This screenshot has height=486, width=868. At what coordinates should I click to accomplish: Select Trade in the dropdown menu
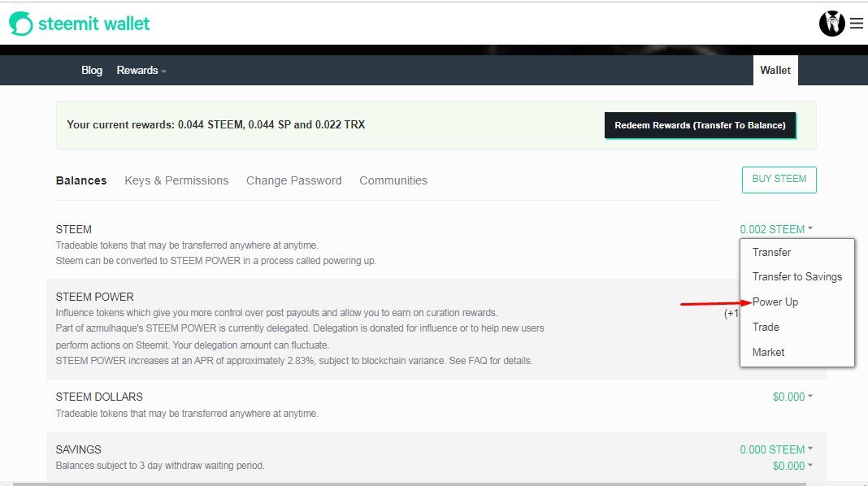[x=766, y=327]
